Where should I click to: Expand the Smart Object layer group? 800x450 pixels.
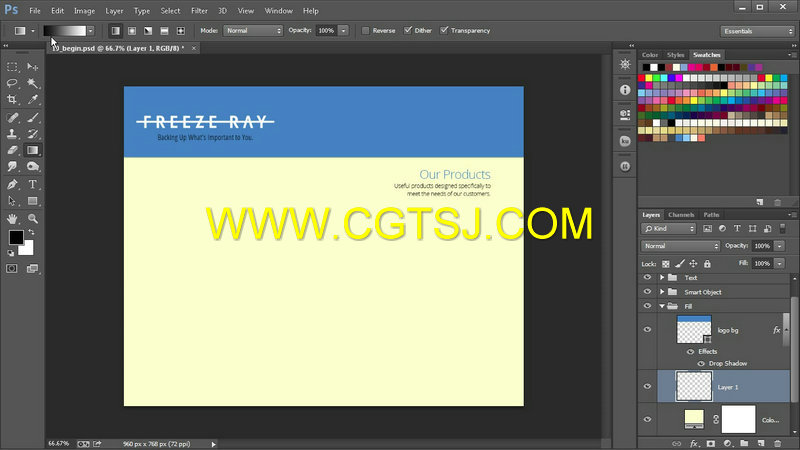click(662, 292)
